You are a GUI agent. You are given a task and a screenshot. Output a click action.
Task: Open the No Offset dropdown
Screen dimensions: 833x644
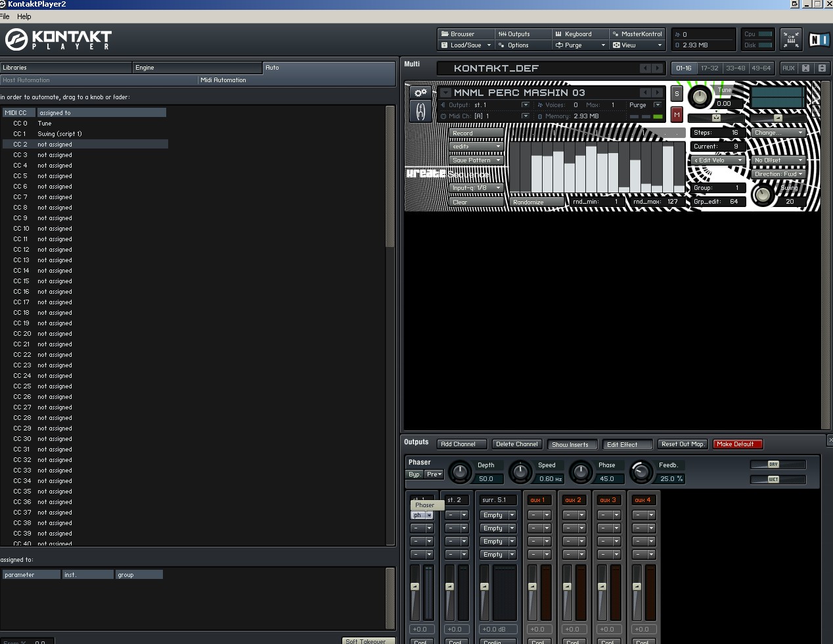click(779, 160)
